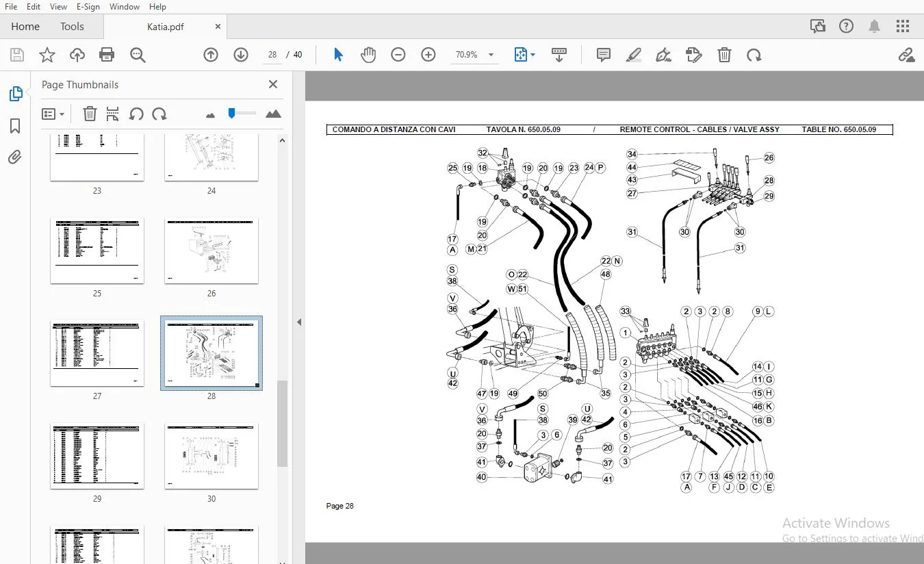The image size is (924, 564).
Task: Select the page 29 thumbnail
Action: (97, 456)
